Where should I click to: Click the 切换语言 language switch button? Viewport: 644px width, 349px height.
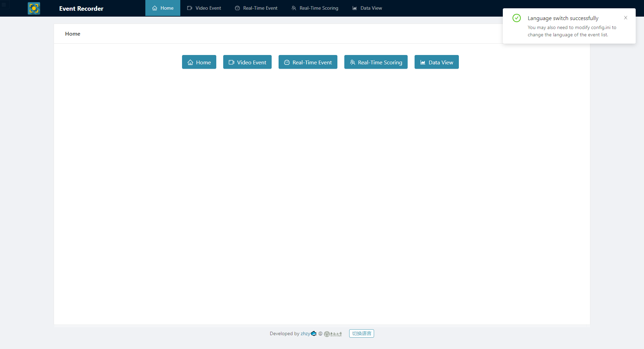tap(362, 333)
